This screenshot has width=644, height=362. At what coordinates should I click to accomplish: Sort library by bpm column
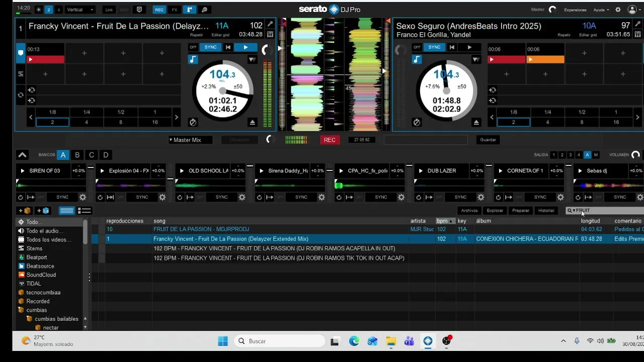[x=445, y=221]
